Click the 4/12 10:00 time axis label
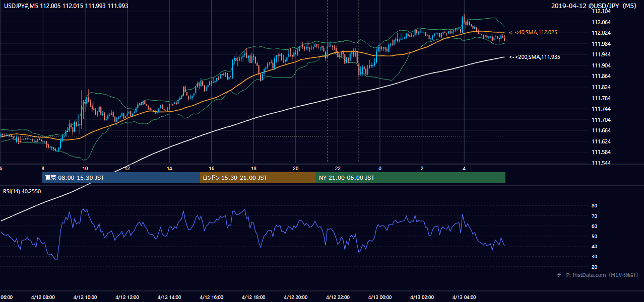The image size is (644, 302). click(x=85, y=297)
